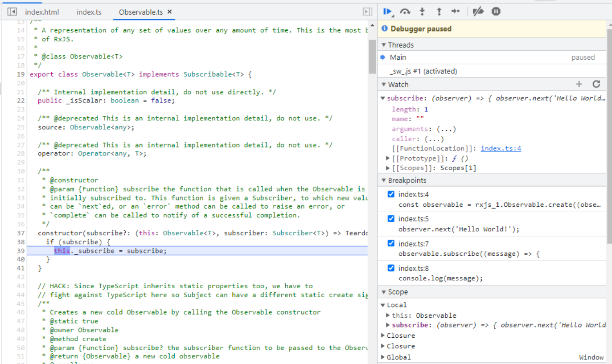
Task: Step out of current function
Action: 439,12
